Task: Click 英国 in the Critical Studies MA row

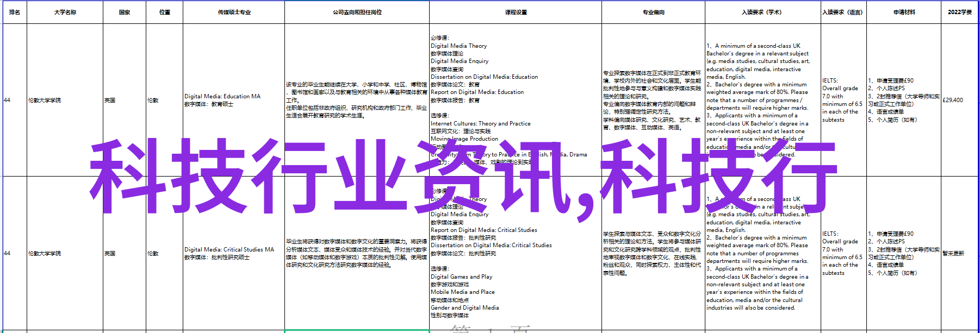Action: click(125, 253)
